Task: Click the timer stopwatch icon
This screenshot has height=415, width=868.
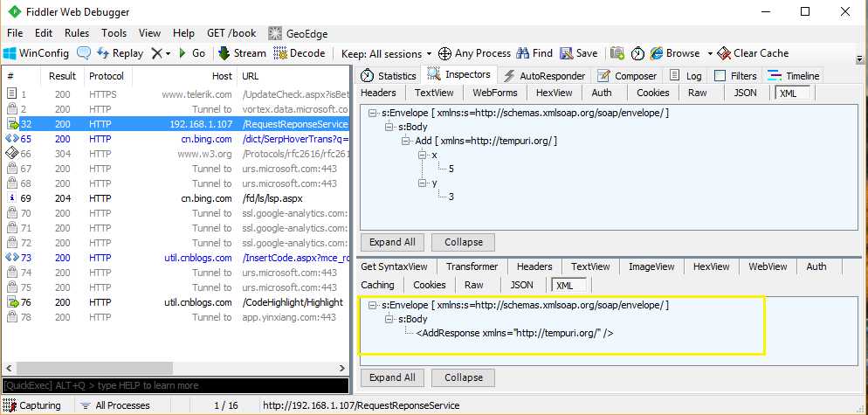Action: click(638, 53)
